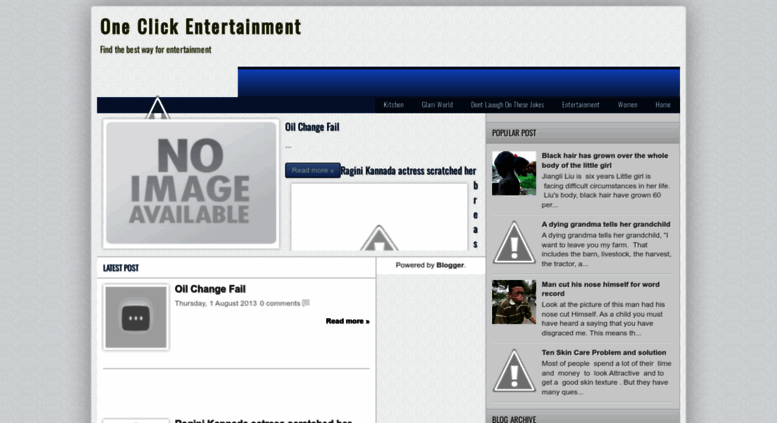Go to the Entertainment menu item
The height and width of the screenshot is (423, 777).
point(580,105)
